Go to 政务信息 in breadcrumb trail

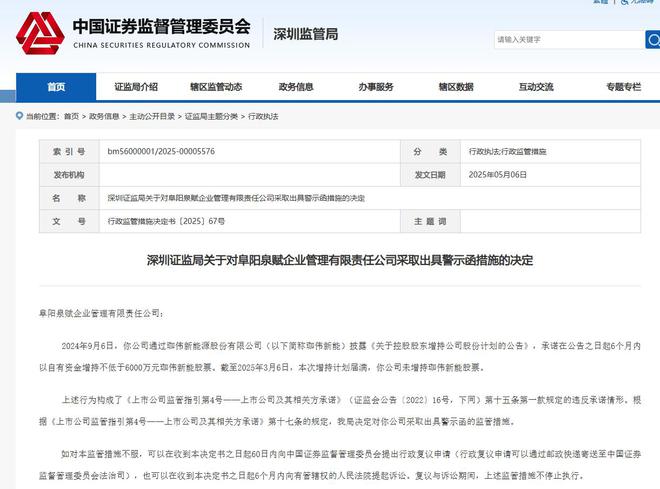coord(104,117)
